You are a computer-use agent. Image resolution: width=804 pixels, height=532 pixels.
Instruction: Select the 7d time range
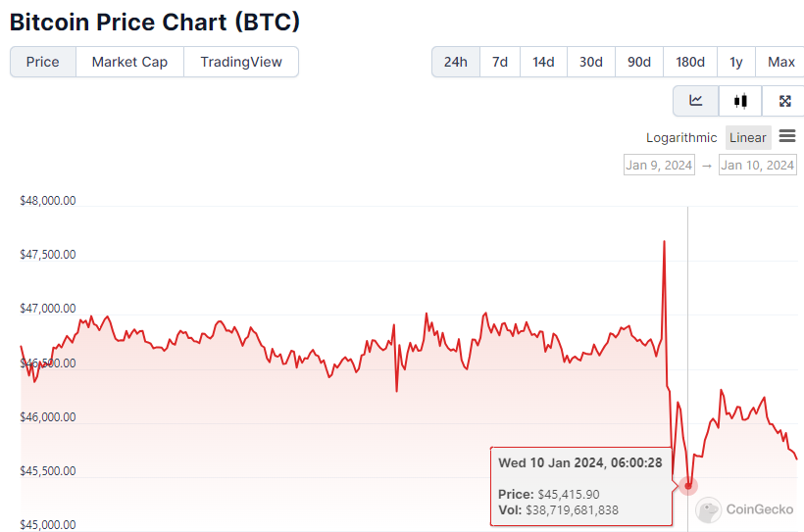point(500,62)
